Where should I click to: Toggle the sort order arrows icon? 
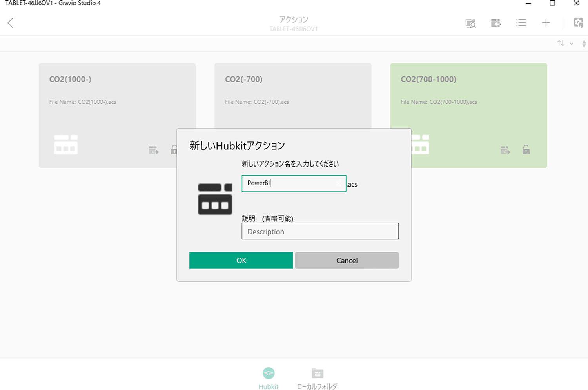tap(561, 43)
